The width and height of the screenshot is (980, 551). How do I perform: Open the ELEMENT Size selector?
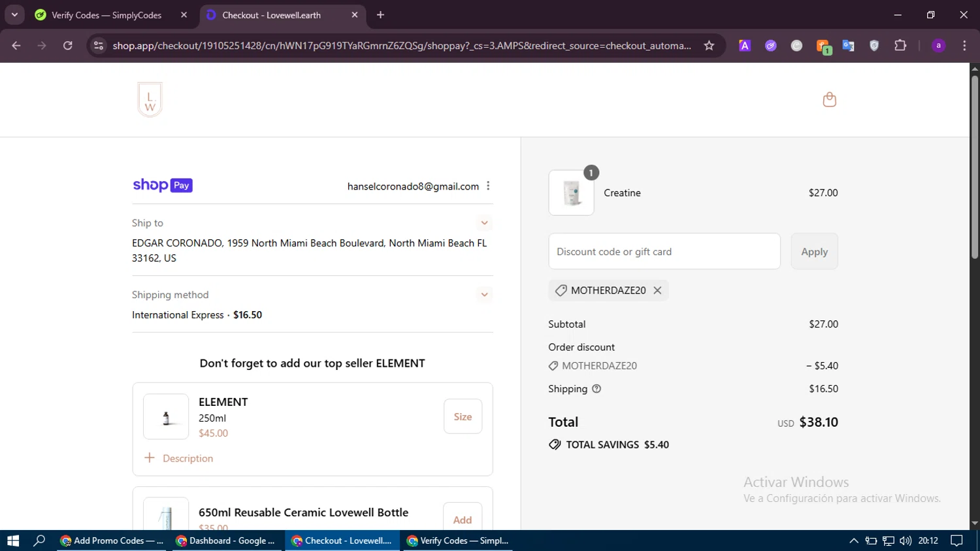(x=463, y=416)
